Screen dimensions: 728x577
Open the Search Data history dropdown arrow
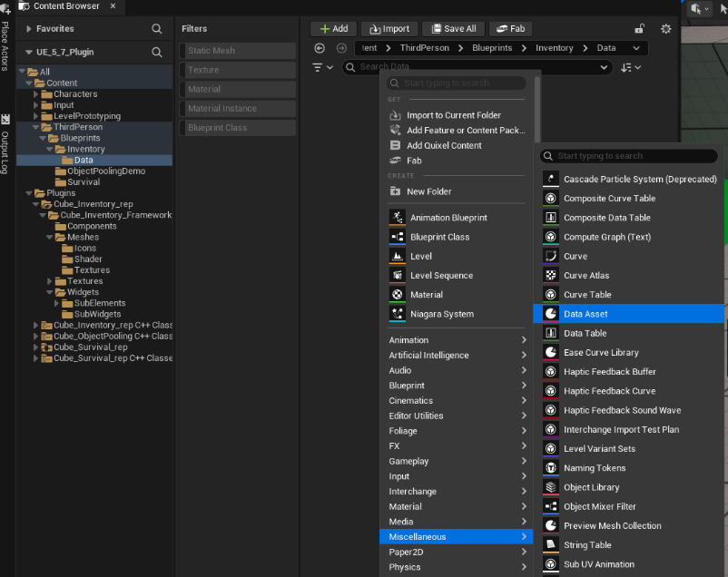click(604, 67)
